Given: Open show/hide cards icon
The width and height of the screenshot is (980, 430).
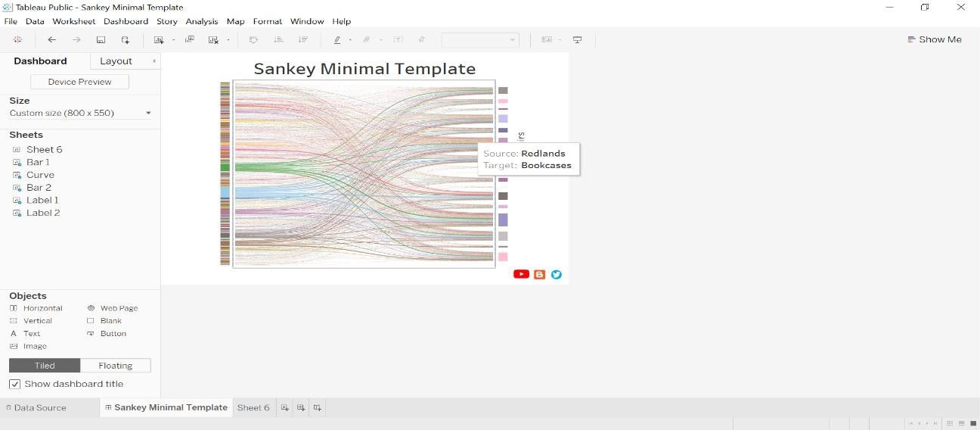Looking at the screenshot, I should [547, 39].
